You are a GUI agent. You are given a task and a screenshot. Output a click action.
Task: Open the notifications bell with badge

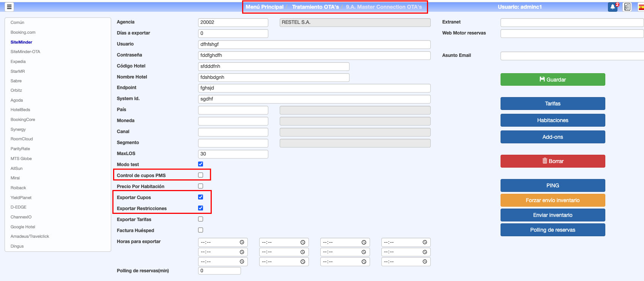point(613,7)
